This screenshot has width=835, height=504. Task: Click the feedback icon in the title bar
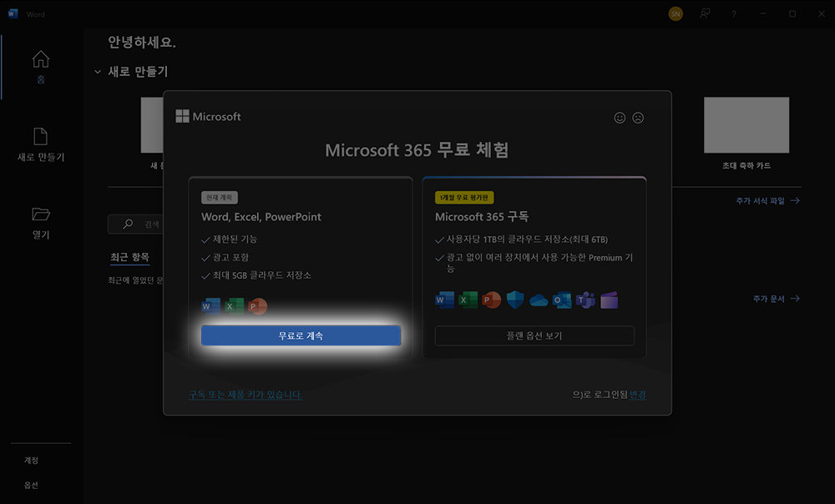tap(705, 14)
